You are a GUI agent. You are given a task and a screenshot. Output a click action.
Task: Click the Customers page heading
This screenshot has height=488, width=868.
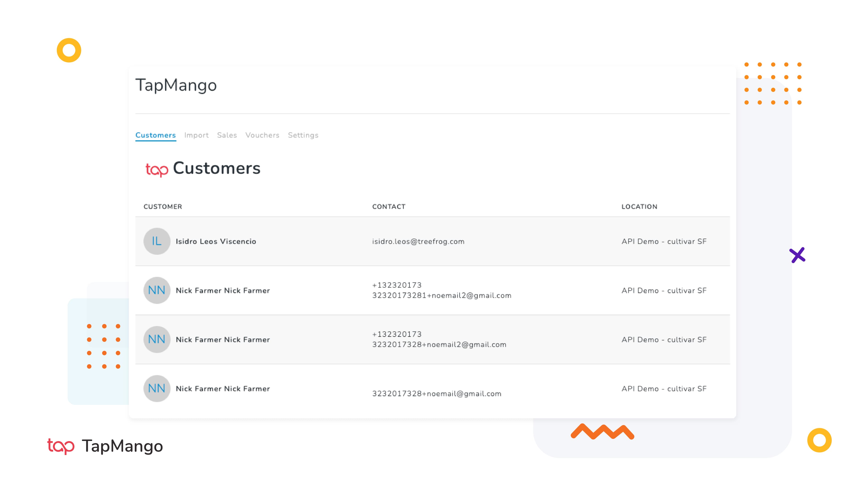click(217, 168)
